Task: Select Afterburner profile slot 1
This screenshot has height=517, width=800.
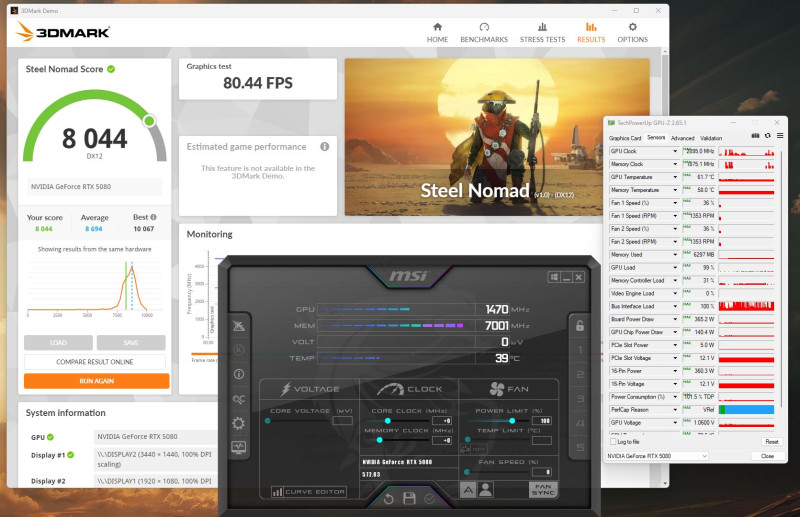Action: point(580,350)
